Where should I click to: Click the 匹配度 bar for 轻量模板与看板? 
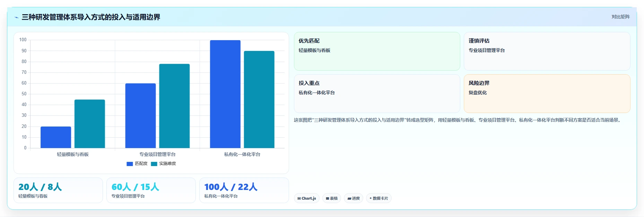(x=56, y=137)
